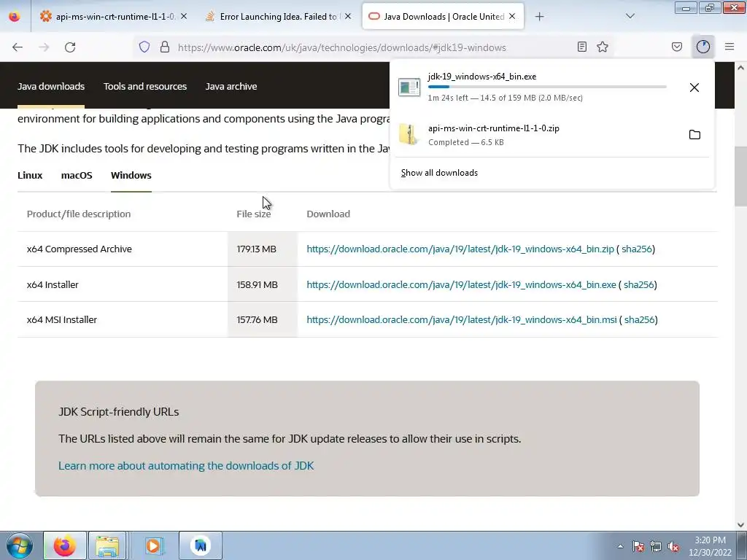The image size is (747, 560).
Task: Select the Windows downloads tab
Action: pos(131,175)
